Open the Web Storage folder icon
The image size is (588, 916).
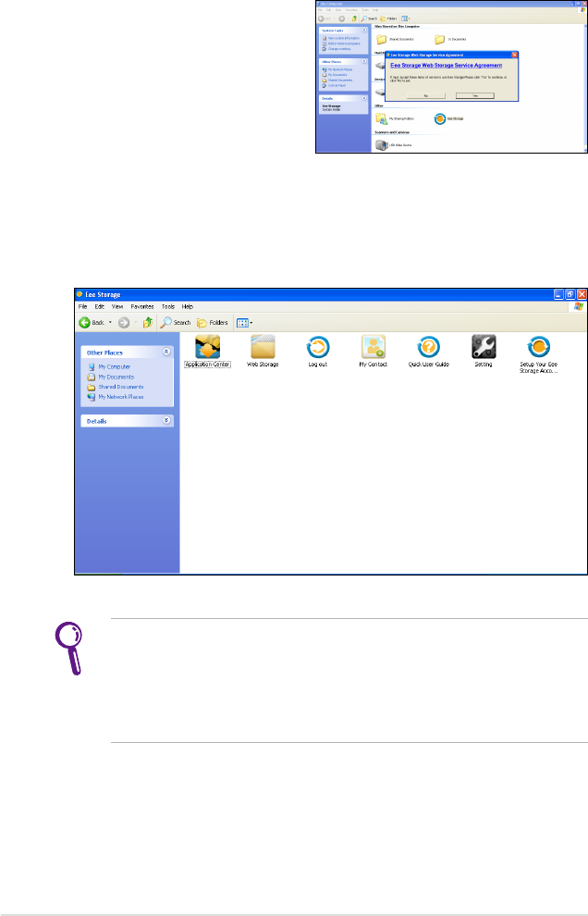pyautogui.click(x=263, y=347)
